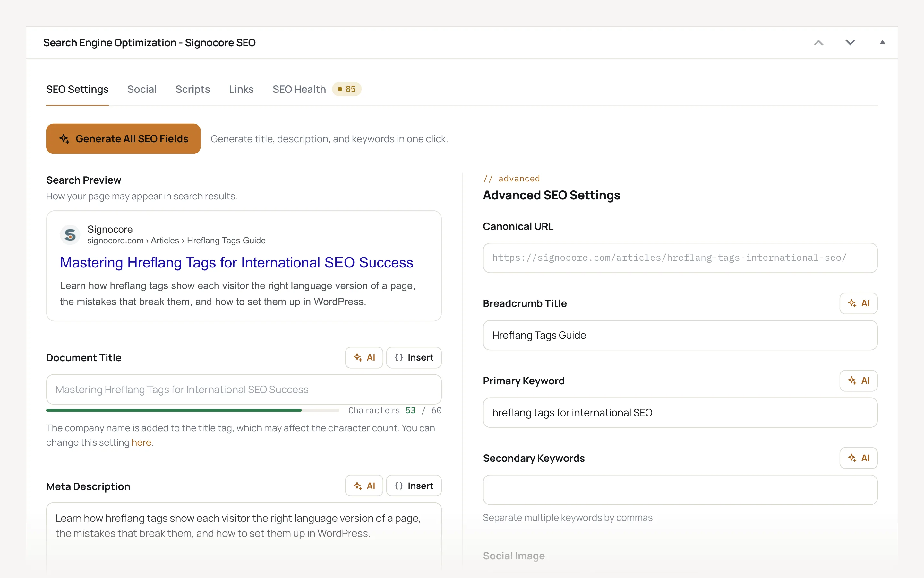Image resolution: width=924 pixels, height=578 pixels.
Task: Generate Secondary Keywords with AI
Action: (858, 458)
